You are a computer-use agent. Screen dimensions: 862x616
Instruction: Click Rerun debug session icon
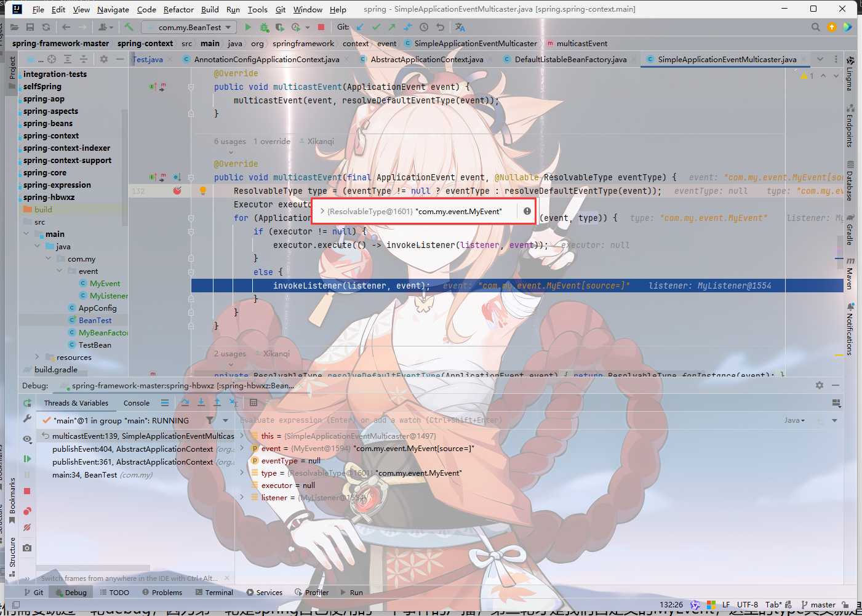click(x=27, y=402)
